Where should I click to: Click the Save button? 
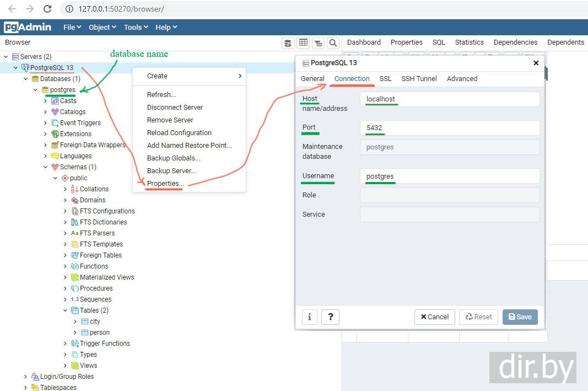(x=520, y=317)
